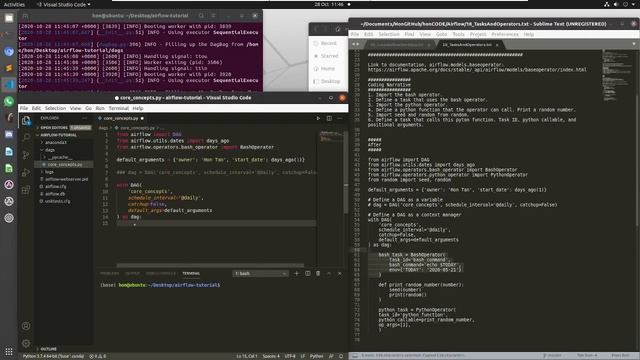Select the core_concepts.py editor tab
Screen dimensions: 640x360
click(x=120, y=118)
